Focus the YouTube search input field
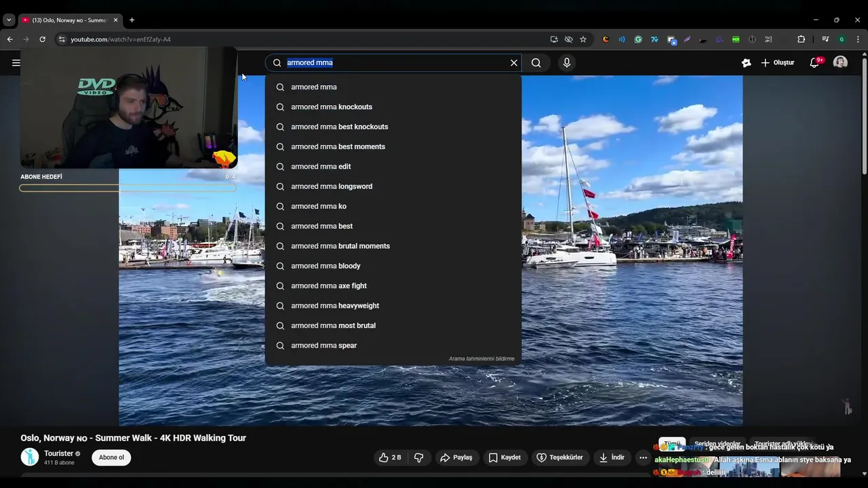The image size is (868, 488). point(397,63)
